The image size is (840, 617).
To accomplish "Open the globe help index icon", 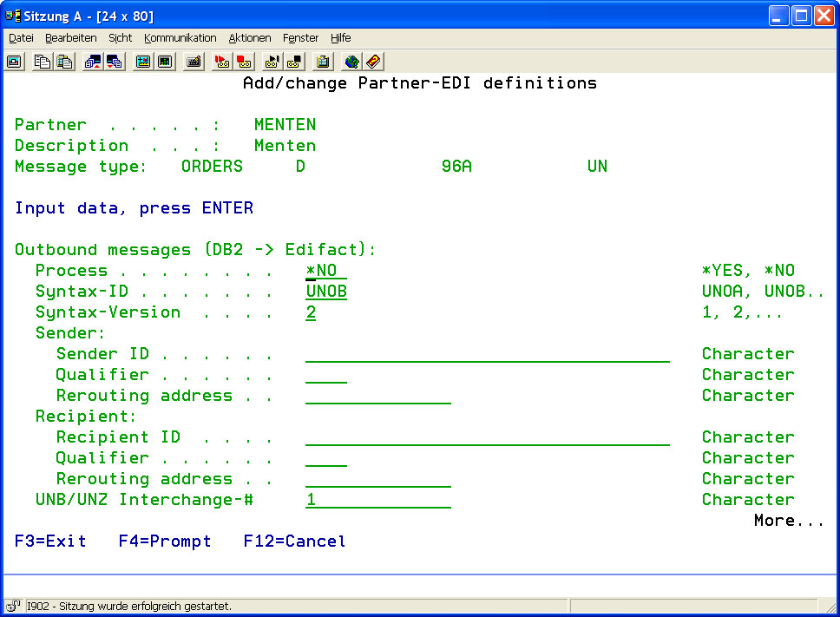I will 351,62.
